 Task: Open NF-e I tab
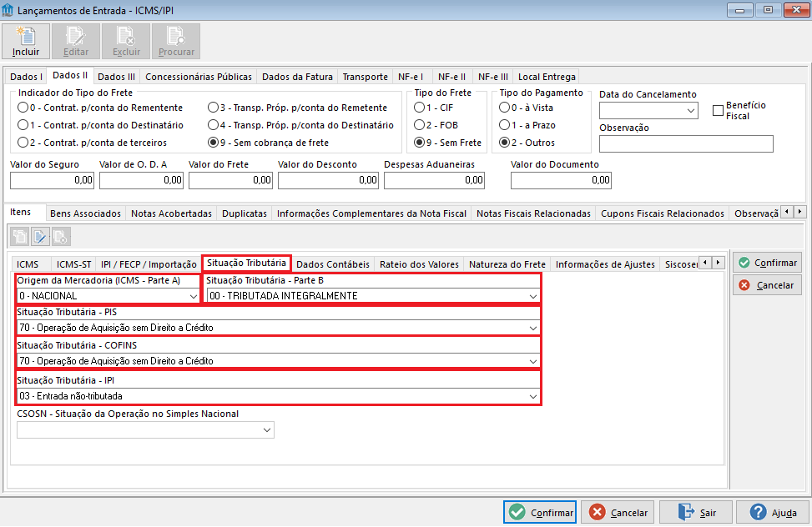pos(411,77)
